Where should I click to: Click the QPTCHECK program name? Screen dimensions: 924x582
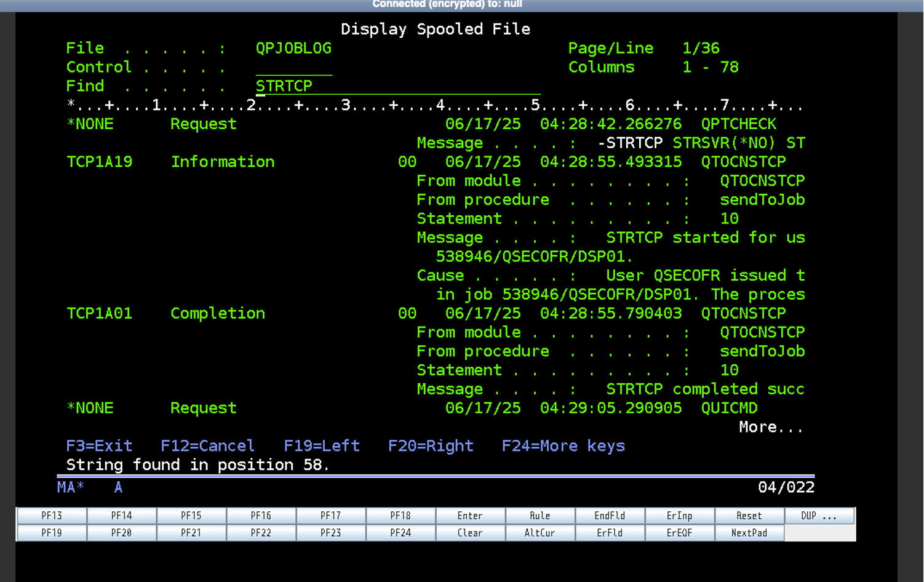[739, 124]
